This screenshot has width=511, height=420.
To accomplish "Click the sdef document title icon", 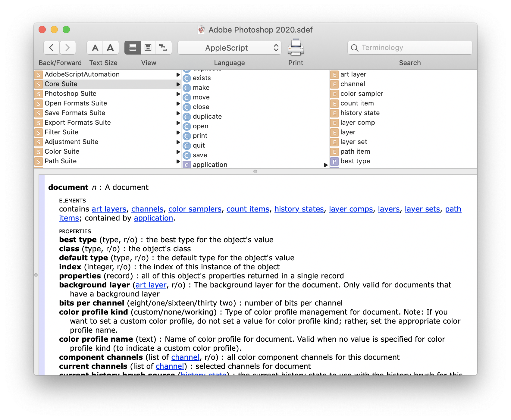I will click(201, 30).
